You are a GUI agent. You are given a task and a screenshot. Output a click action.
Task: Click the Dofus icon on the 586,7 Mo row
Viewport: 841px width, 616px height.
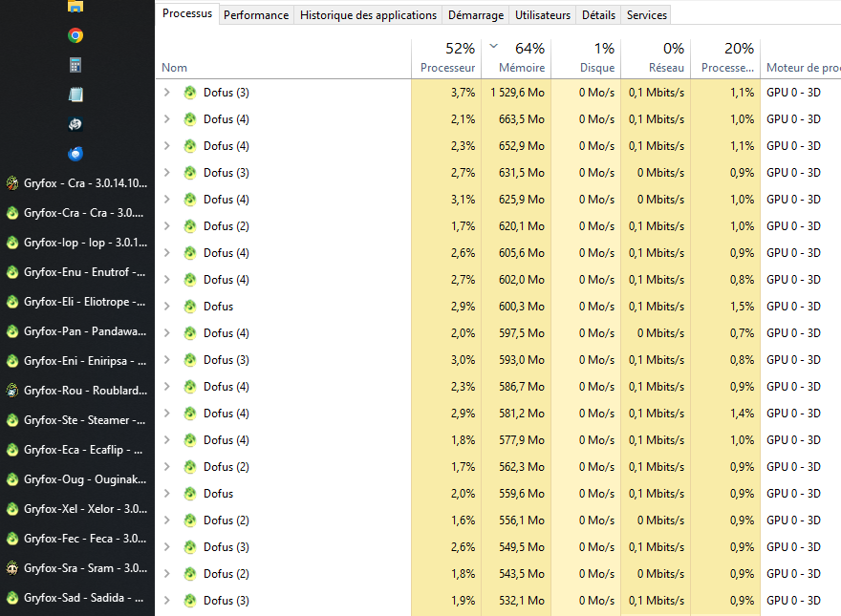tap(190, 387)
